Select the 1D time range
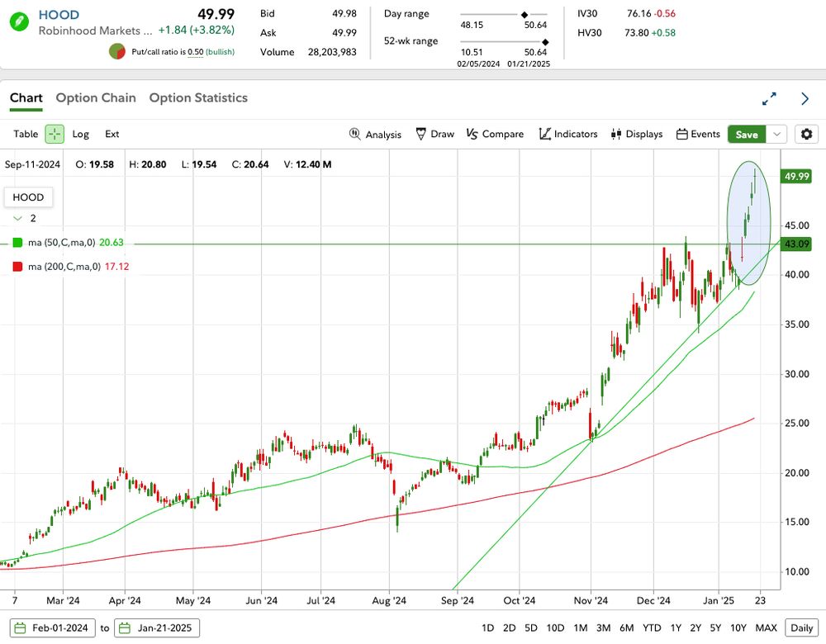This screenshot has width=826, height=644. pos(488,628)
